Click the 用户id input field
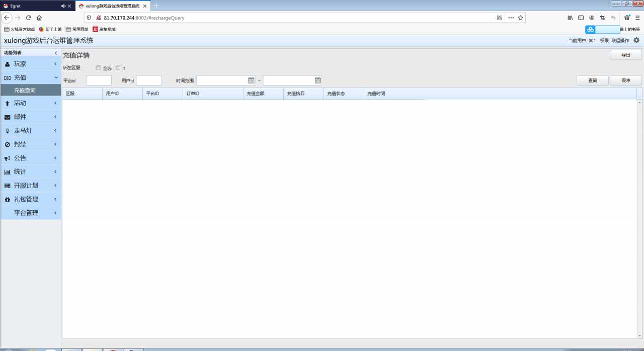This screenshot has height=351, width=644. click(x=149, y=80)
